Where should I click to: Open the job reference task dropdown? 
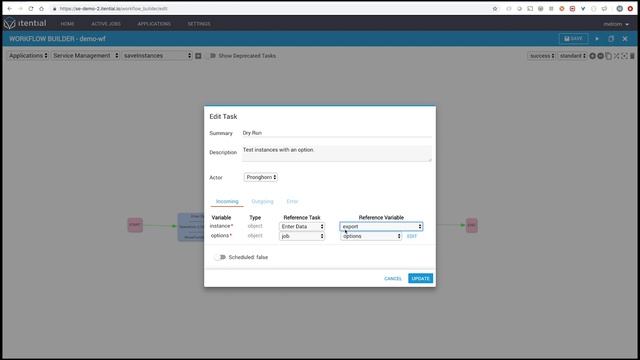302,236
